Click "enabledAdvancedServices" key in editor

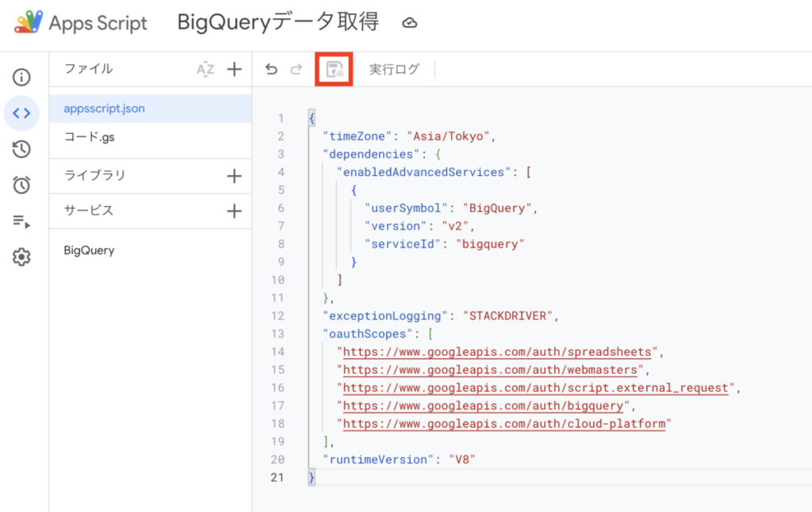pos(423,173)
